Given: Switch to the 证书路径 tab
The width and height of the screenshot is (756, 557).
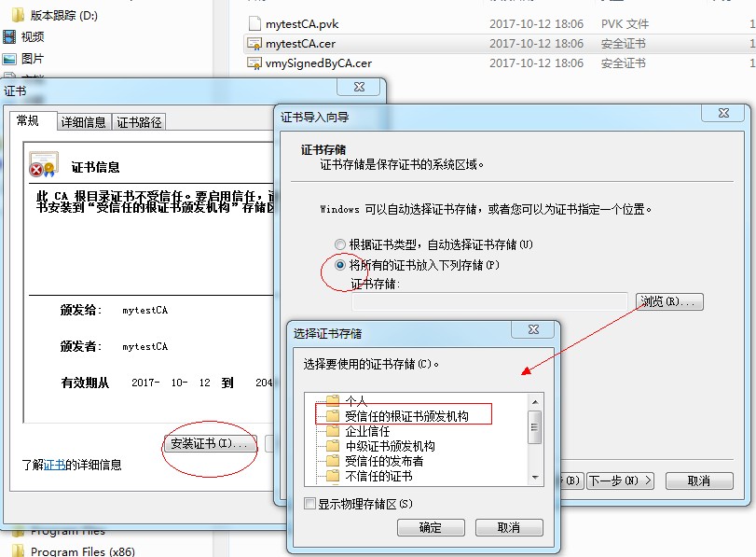Looking at the screenshot, I should [x=139, y=122].
